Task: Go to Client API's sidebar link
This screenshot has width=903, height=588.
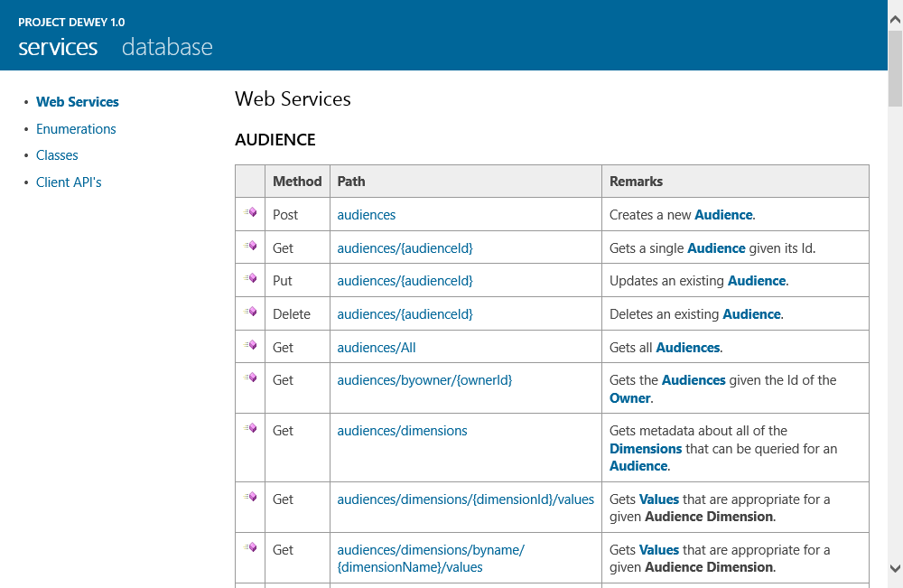Action: [69, 182]
